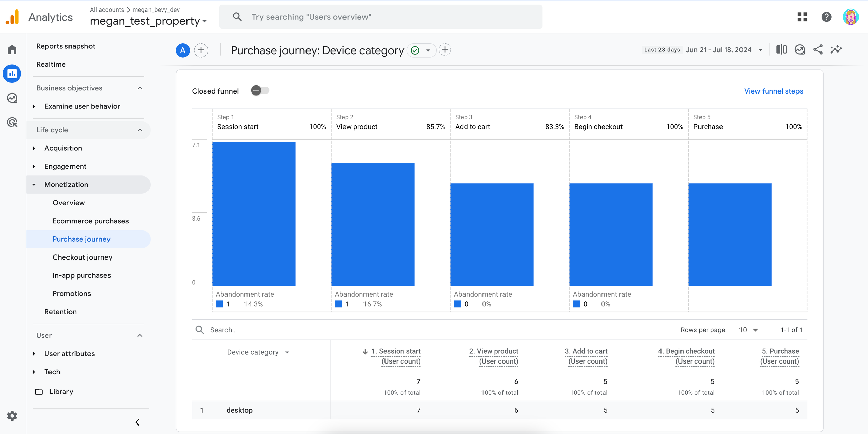Screen dimensions: 868x434
Task: Open the Customize report icon
Action: (800, 50)
